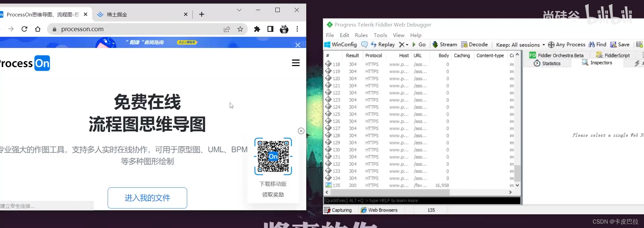Click the Go button in Fiddler

[x=419, y=44]
